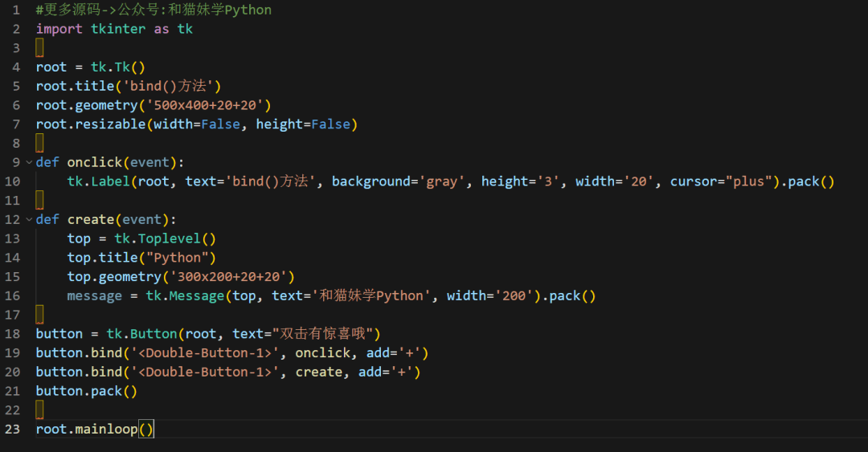Click 'onclick' argument in the button.bind call
This screenshot has height=452, width=868.
click(322, 353)
